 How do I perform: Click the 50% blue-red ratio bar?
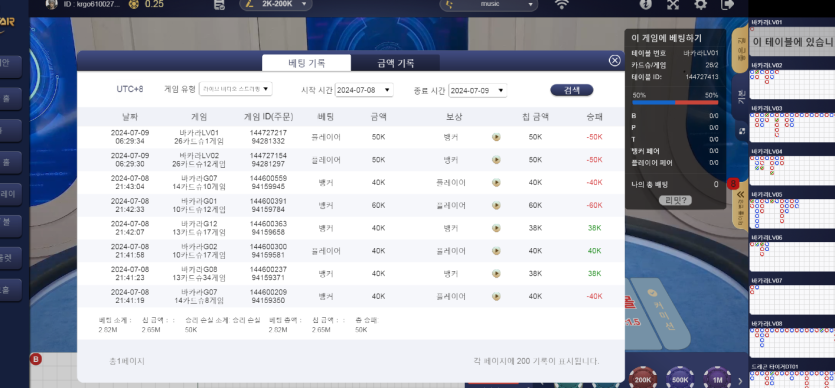click(x=675, y=102)
